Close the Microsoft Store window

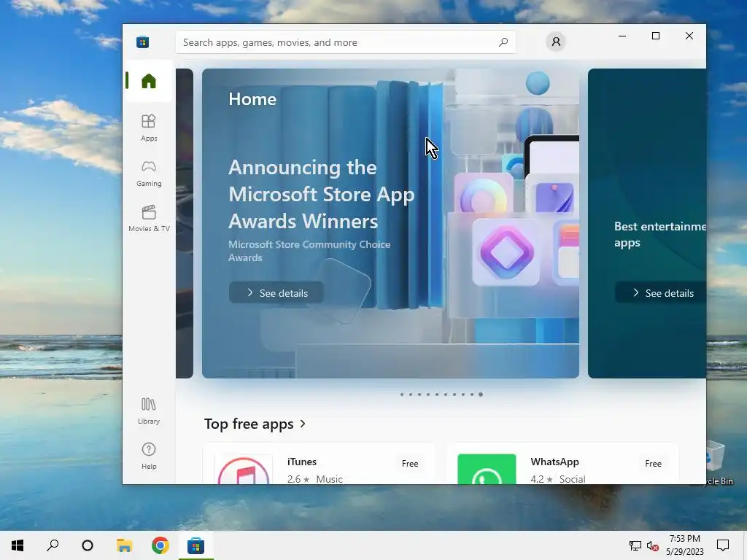click(689, 36)
